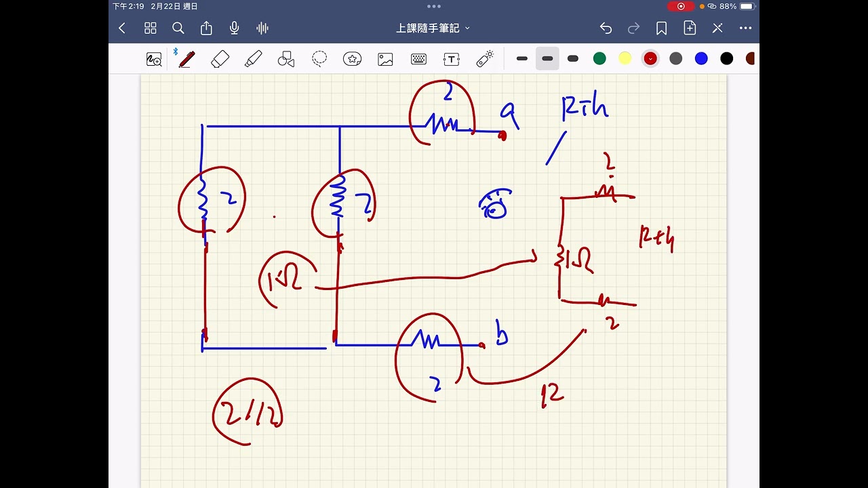Image resolution: width=868 pixels, height=488 pixels.
Task: Open the keyboard typing tool
Action: pos(418,59)
